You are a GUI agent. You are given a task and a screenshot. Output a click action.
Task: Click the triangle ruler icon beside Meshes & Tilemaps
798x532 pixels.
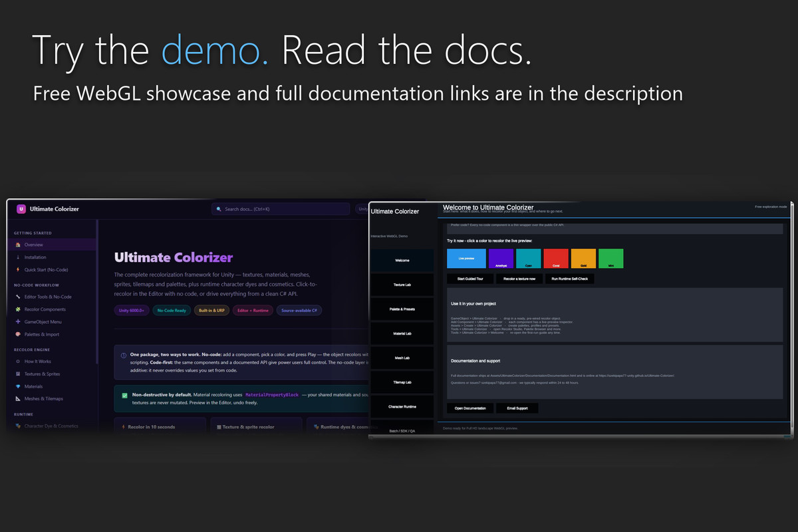pos(18,399)
